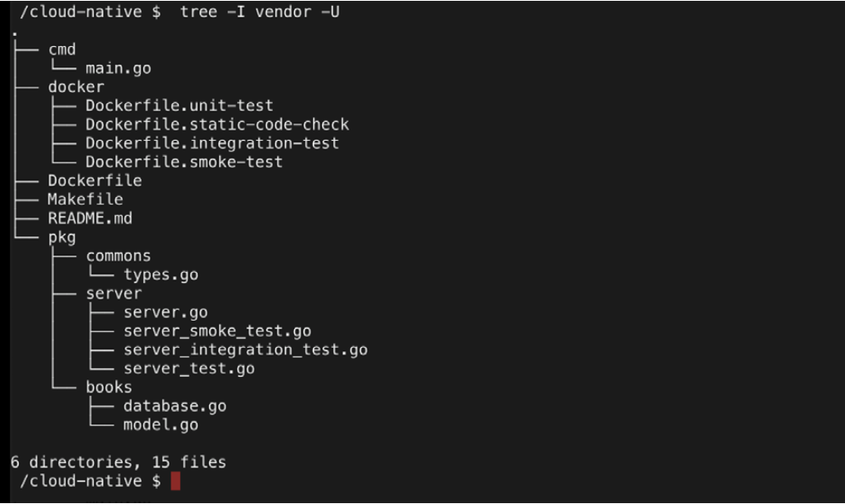Select the pkg directory entry
The width and height of the screenshot is (845, 504).
coord(61,237)
